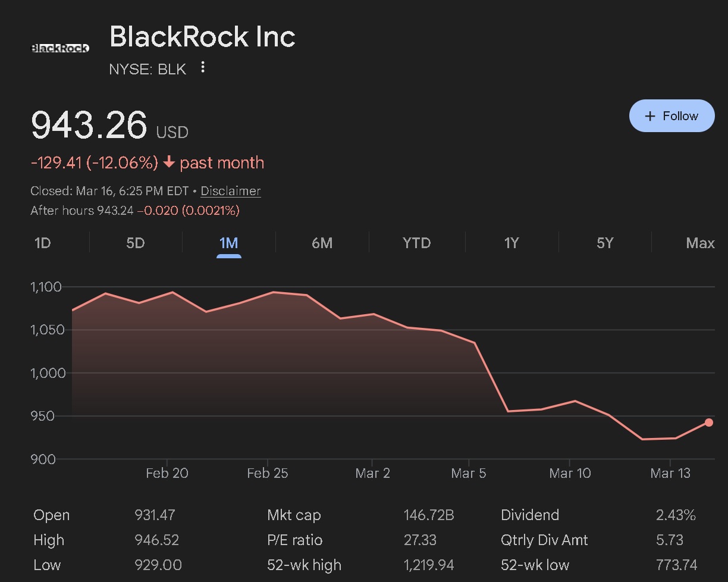Click the Mkt cap label
The height and width of the screenshot is (582, 728).
294,515
